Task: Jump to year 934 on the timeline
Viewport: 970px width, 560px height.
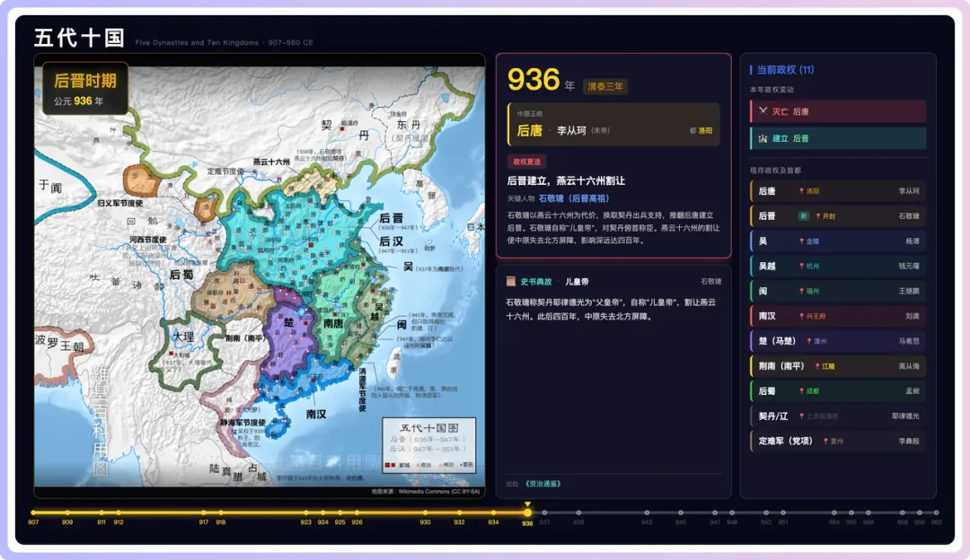Action: 493,512
